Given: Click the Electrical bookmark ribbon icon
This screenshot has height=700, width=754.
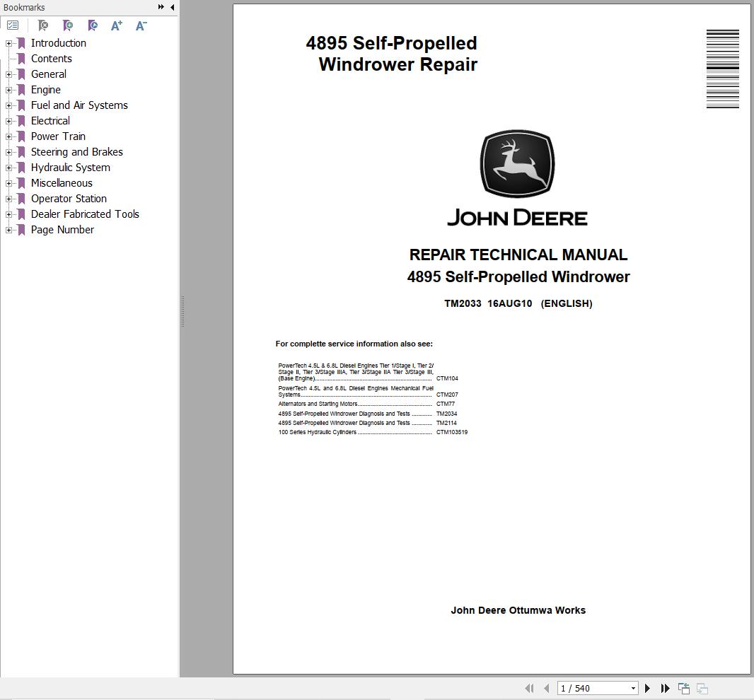Looking at the screenshot, I should [x=21, y=121].
